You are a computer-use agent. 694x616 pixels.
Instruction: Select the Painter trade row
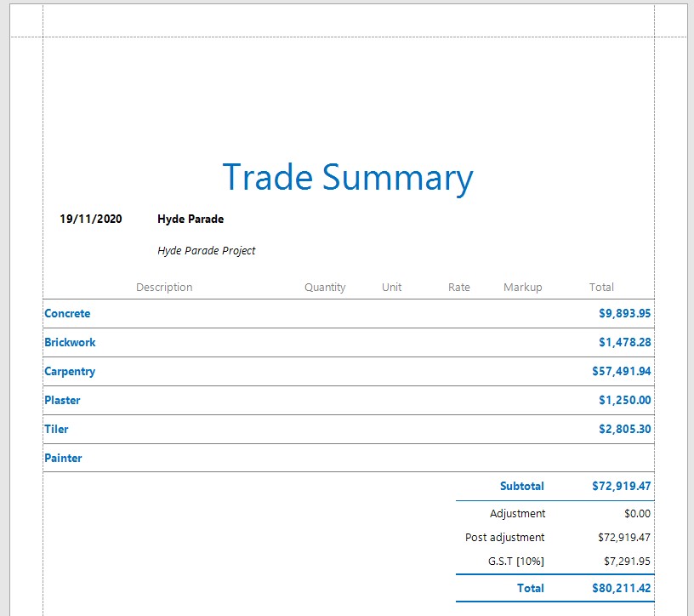63,459
